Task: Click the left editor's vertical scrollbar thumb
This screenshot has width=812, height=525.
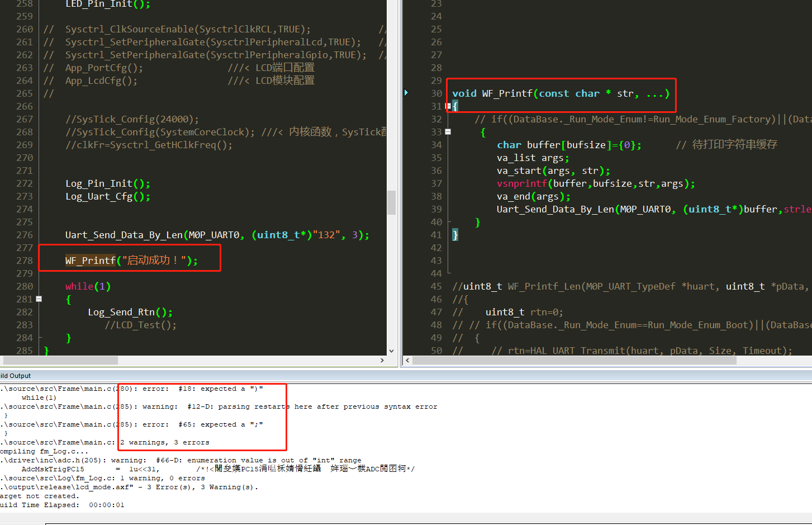Action: tap(391, 202)
